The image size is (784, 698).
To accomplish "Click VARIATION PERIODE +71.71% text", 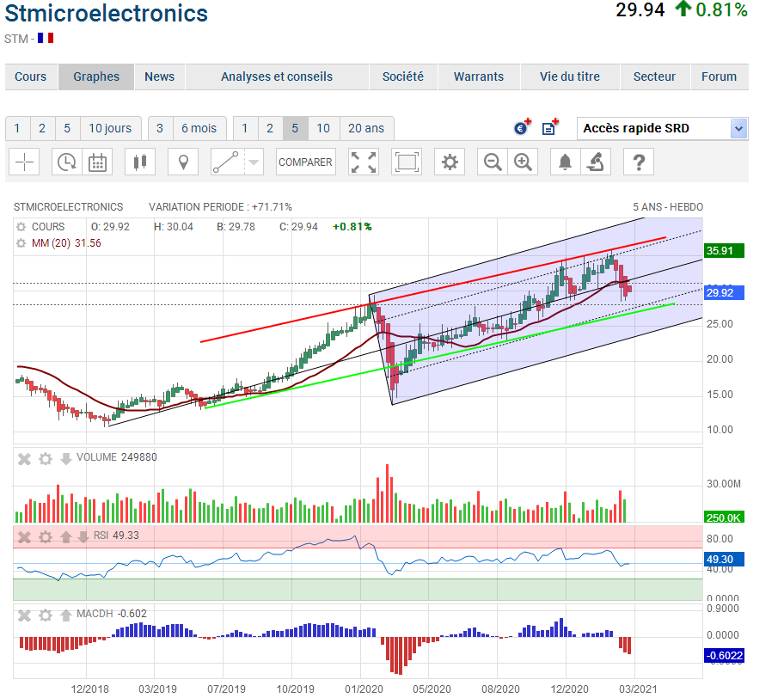I will 220,207.
